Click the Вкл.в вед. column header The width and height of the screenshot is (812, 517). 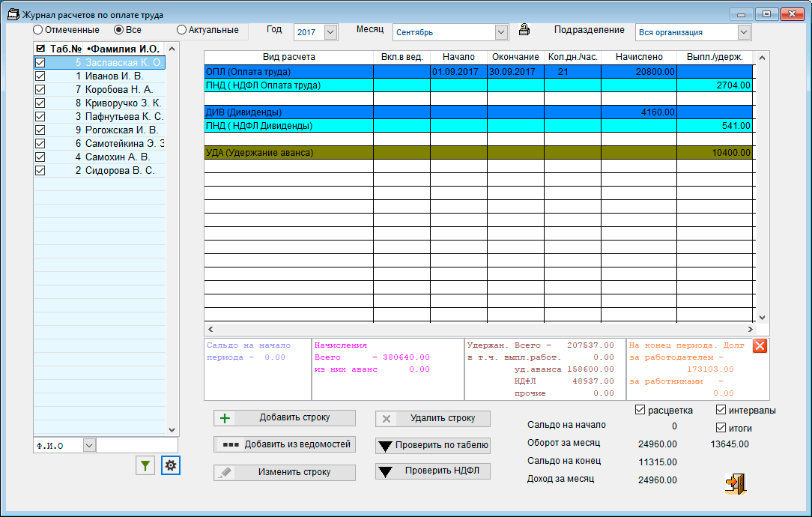click(x=402, y=58)
